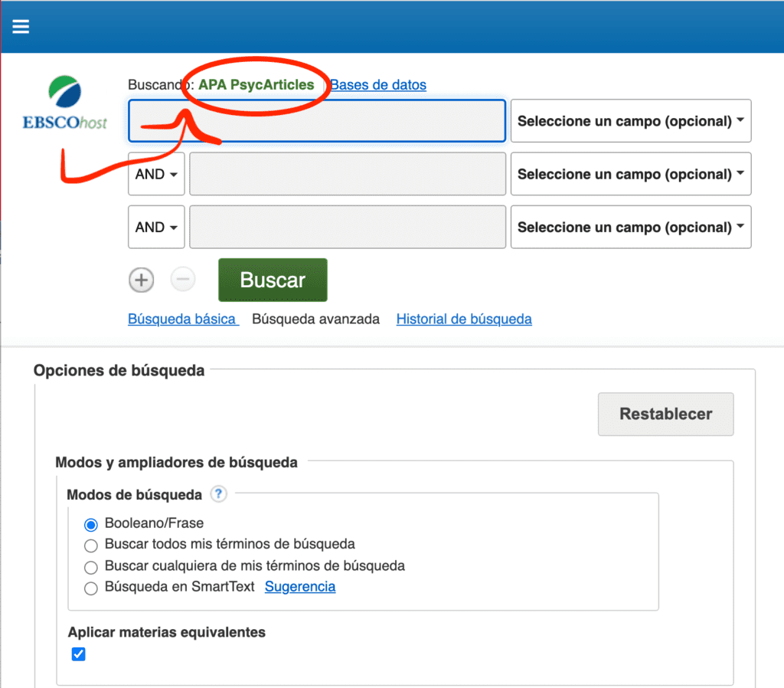Switch to Búsqueda básica

tap(182, 319)
